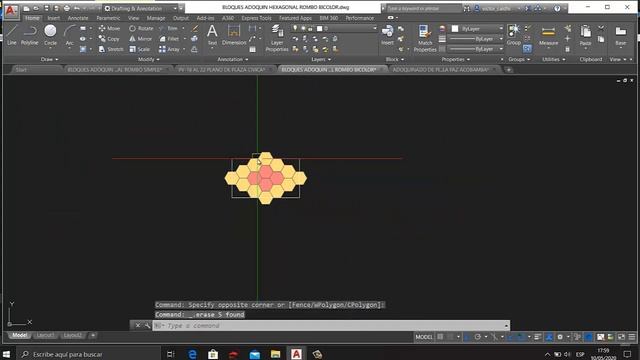The height and width of the screenshot is (360, 640).
Task: Open the ROMBO SIMPLE drawing tab
Action: click(118, 70)
